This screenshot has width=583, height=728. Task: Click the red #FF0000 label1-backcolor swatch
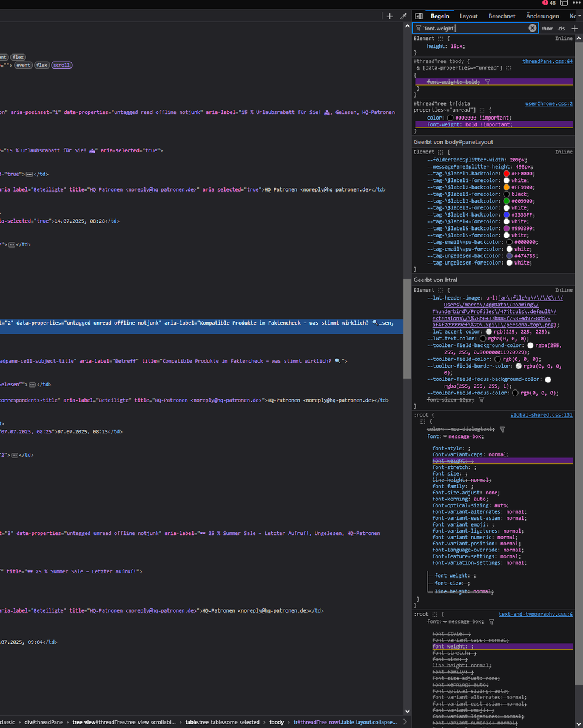(x=507, y=174)
